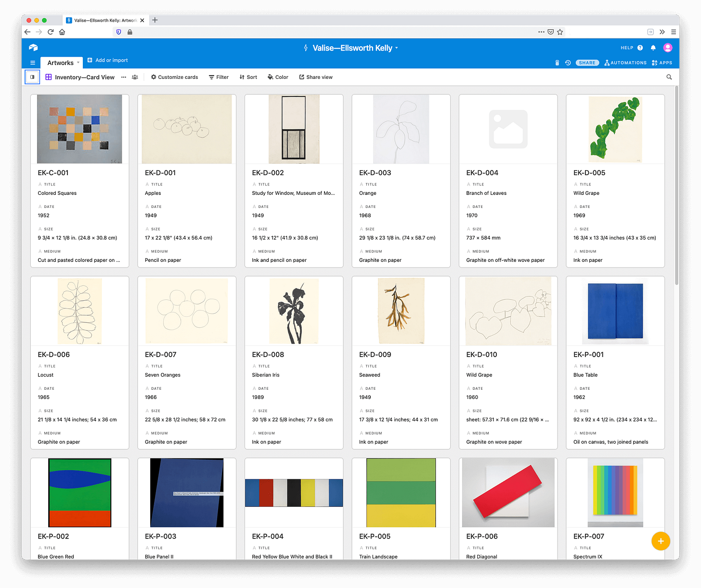Click 'Oil on canvas, two joined panels'
The height and width of the screenshot is (588, 701).
611,442
